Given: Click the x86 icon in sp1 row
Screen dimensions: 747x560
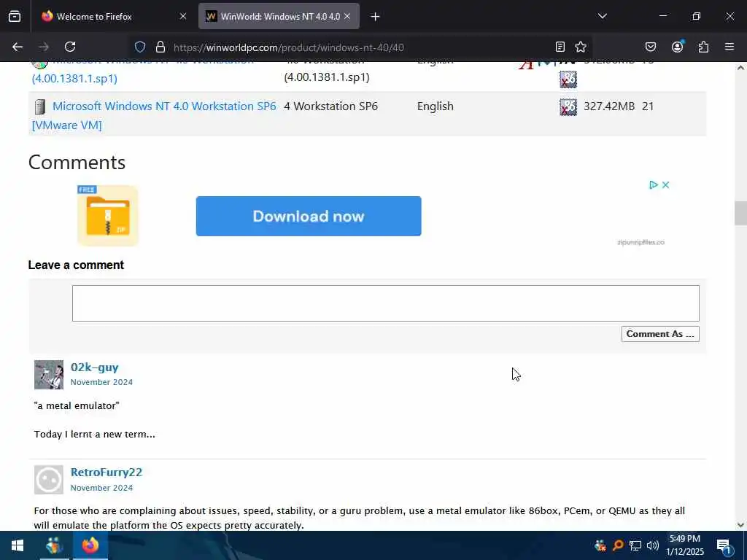Looking at the screenshot, I should (x=568, y=79).
